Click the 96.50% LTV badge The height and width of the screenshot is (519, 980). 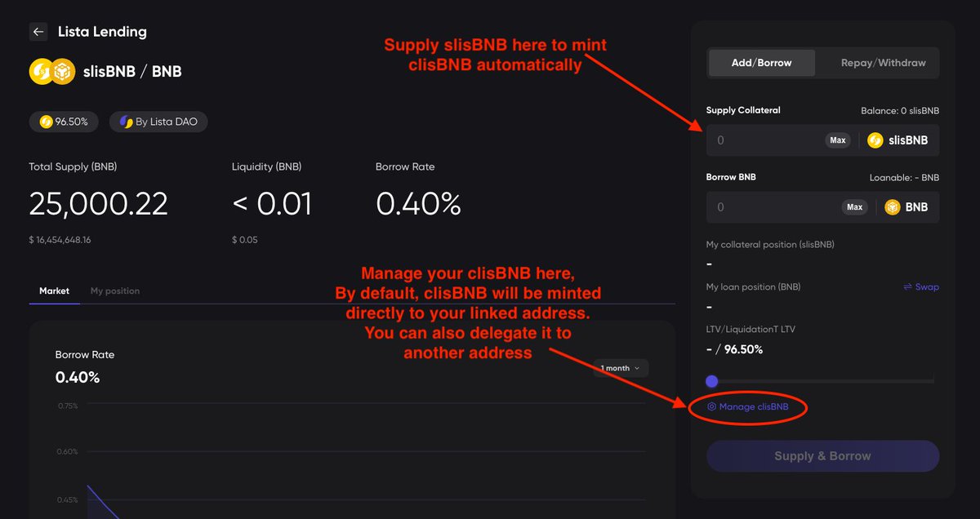tap(64, 122)
